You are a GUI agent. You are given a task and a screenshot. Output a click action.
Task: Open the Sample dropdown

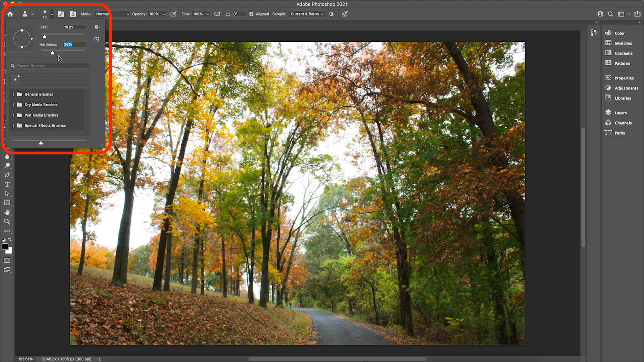click(306, 14)
